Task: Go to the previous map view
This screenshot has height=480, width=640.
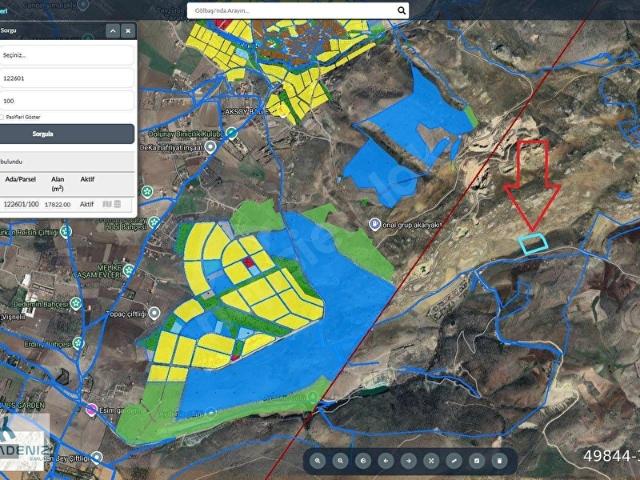Action: [386, 461]
